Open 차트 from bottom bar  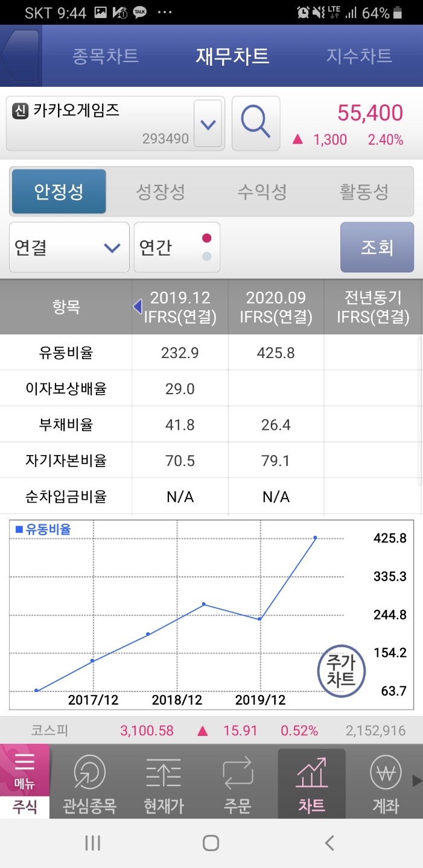pyautogui.click(x=312, y=784)
